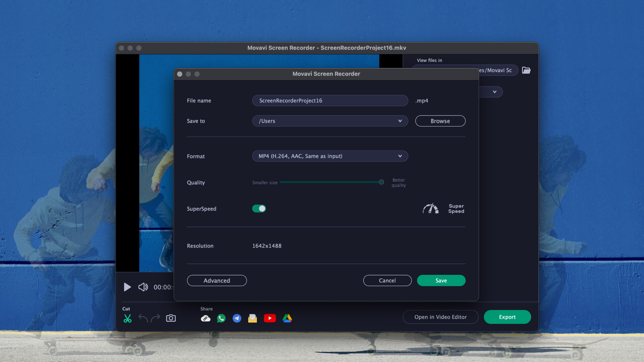This screenshot has width=644, height=362.
Task: Share the recording via WhatsApp
Action: 221,318
